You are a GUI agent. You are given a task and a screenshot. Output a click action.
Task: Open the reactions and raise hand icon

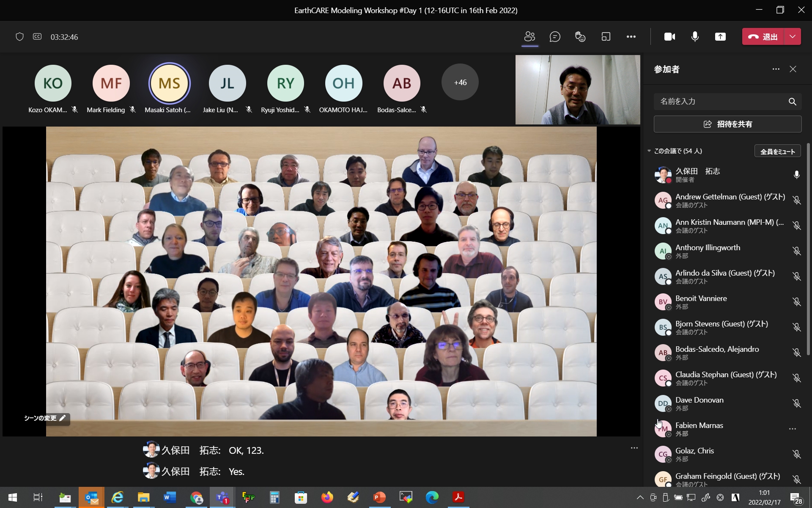[x=580, y=37]
